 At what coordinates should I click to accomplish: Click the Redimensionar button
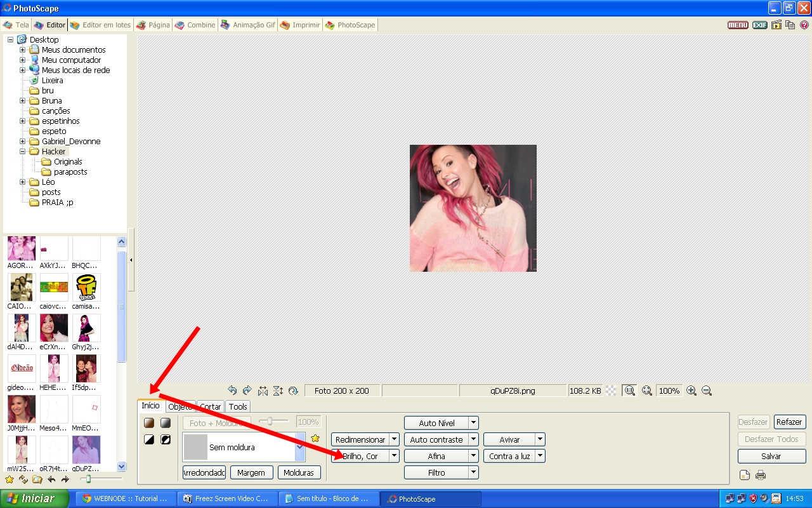pyautogui.click(x=360, y=439)
